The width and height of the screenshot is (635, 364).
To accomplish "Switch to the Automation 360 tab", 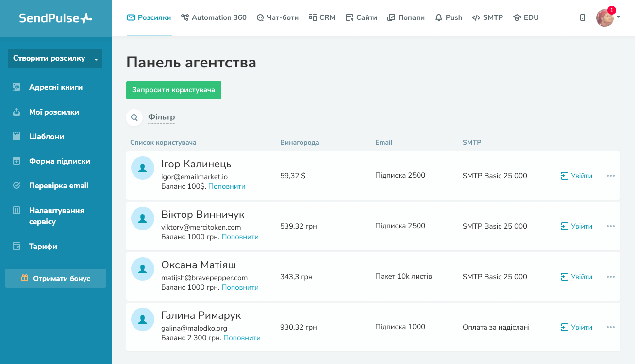I will pos(214,17).
